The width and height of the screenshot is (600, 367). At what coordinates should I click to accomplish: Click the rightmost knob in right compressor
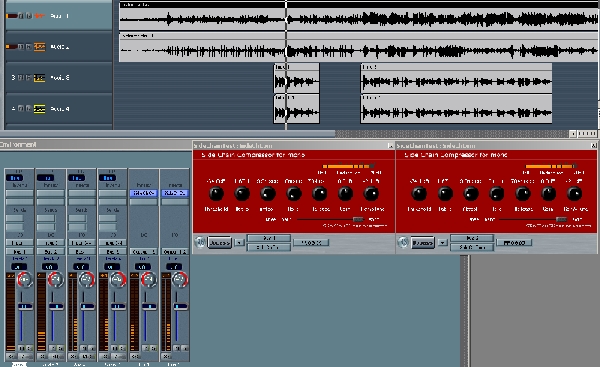[574, 194]
